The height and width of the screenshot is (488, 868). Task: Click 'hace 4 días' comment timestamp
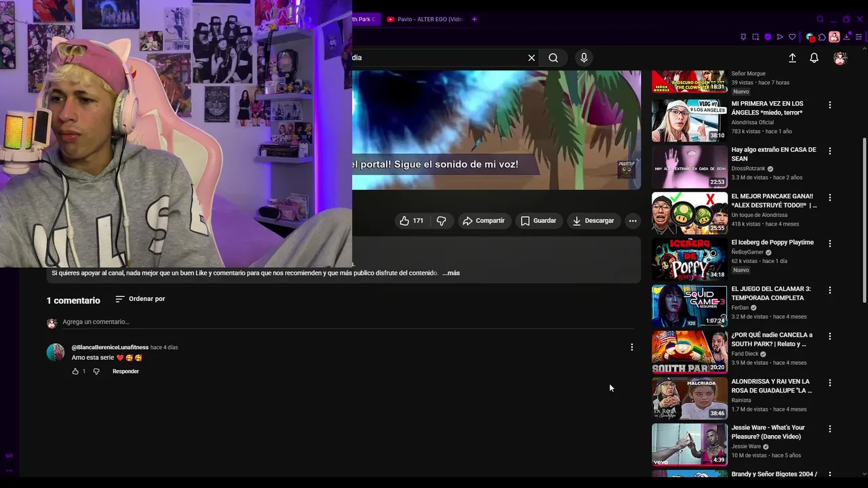[x=164, y=348]
